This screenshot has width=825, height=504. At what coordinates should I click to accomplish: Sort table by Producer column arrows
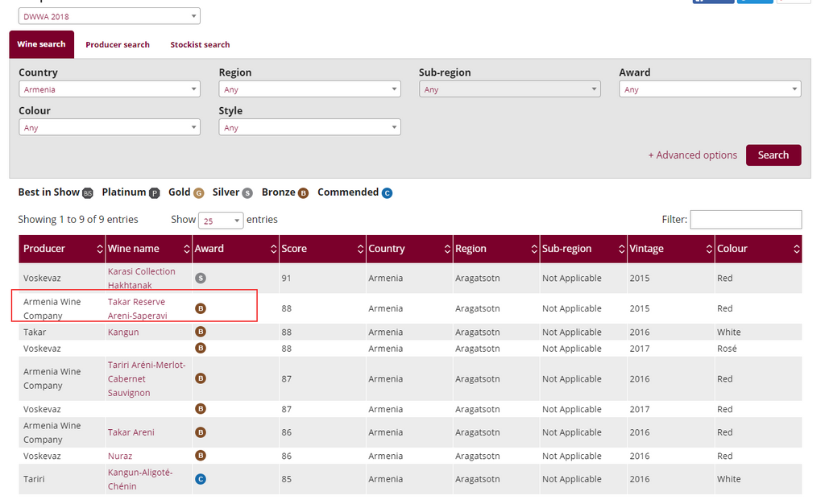coord(100,249)
